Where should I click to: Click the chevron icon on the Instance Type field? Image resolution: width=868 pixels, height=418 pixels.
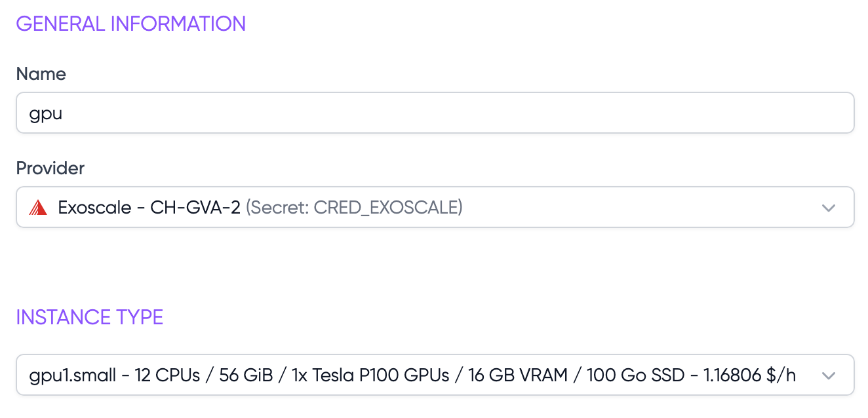point(829,375)
